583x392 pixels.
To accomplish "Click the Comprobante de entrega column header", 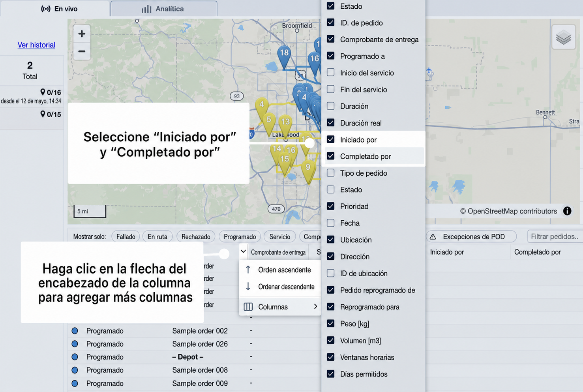I will click(278, 252).
